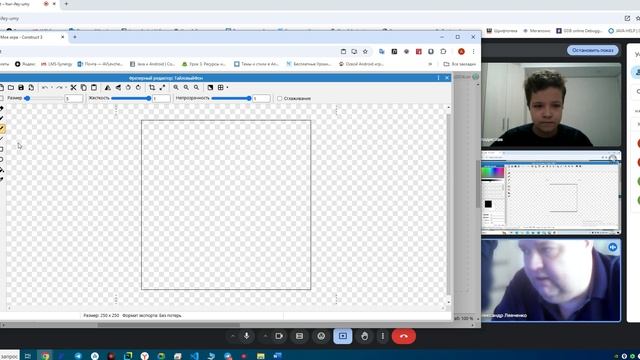The height and width of the screenshot is (360, 640).
Task: Select the ellipse tool
Action: tap(2, 159)
